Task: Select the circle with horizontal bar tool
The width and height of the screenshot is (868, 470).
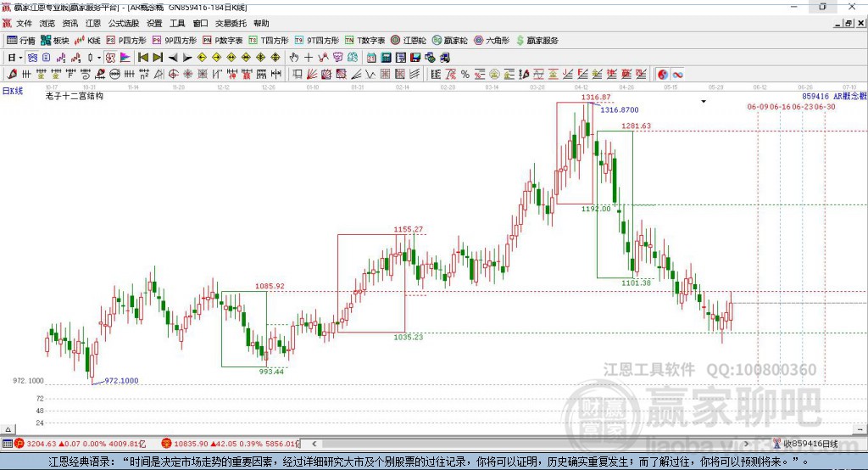Action: pyautogui.click(x=114, y=75)
